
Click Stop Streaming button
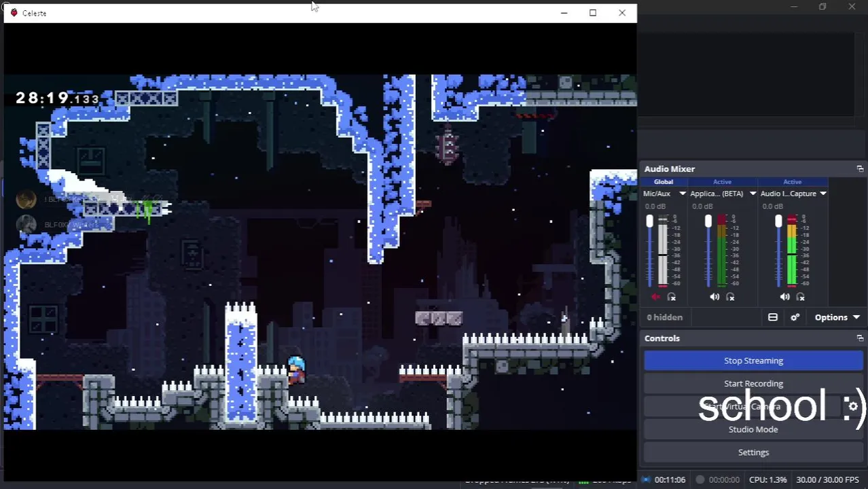(x=753, y=361)
